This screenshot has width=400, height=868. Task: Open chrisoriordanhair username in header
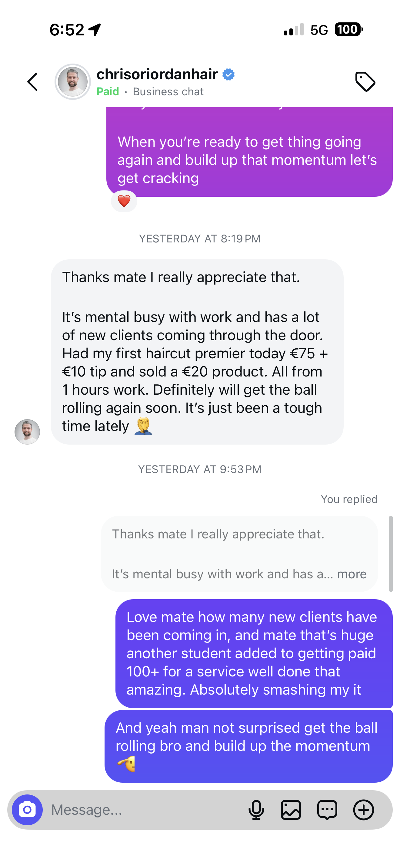(x=157, y=74)
